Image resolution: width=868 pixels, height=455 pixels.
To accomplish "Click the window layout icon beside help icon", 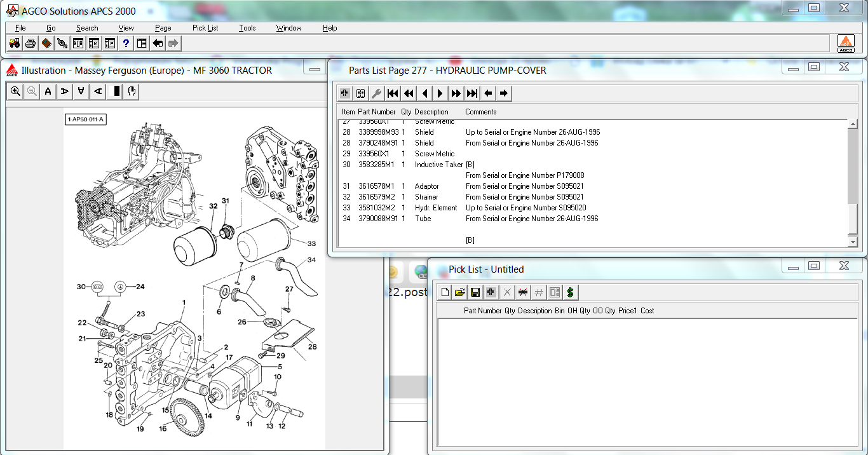I will (142, 43).
